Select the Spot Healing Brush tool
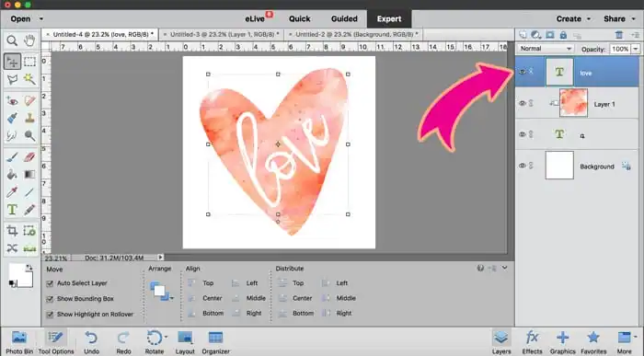Screen dimensions: 644x356 coord(29,100)
